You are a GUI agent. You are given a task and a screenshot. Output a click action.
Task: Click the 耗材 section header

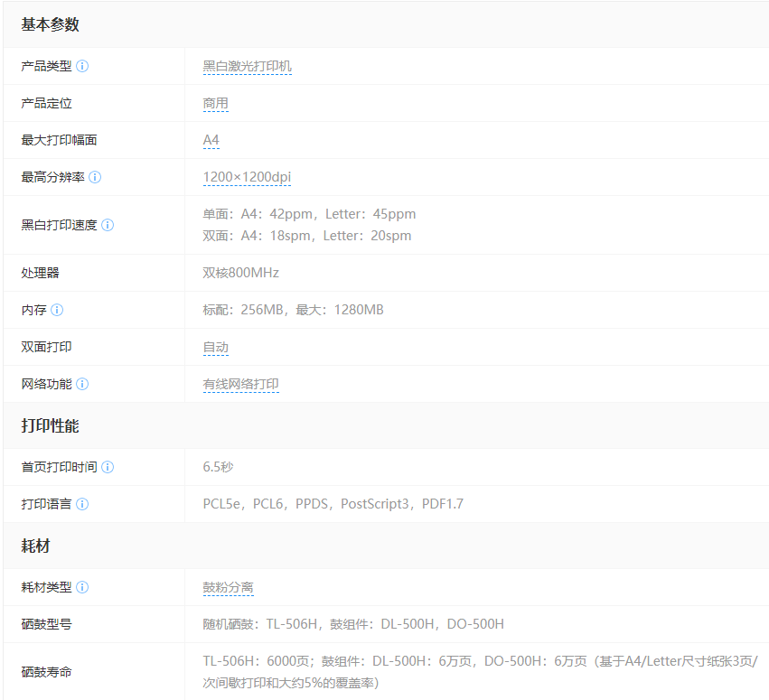point(38,546)
